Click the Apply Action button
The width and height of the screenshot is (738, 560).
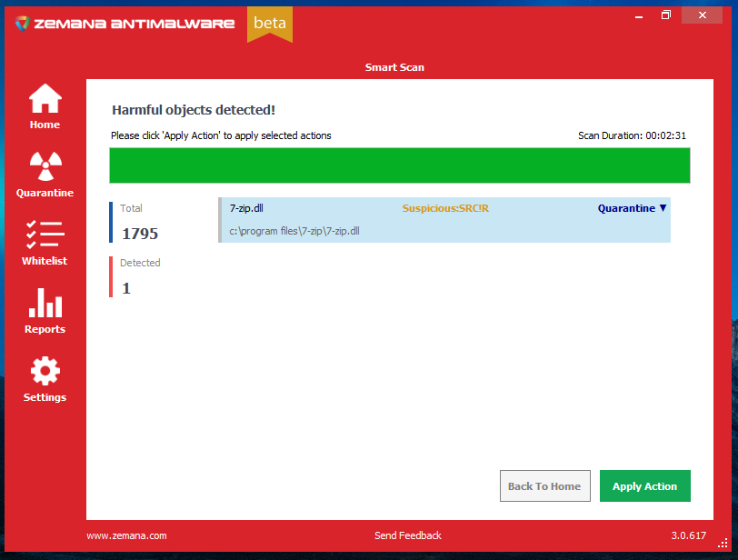pyautogui.click(x=644, y=485)
